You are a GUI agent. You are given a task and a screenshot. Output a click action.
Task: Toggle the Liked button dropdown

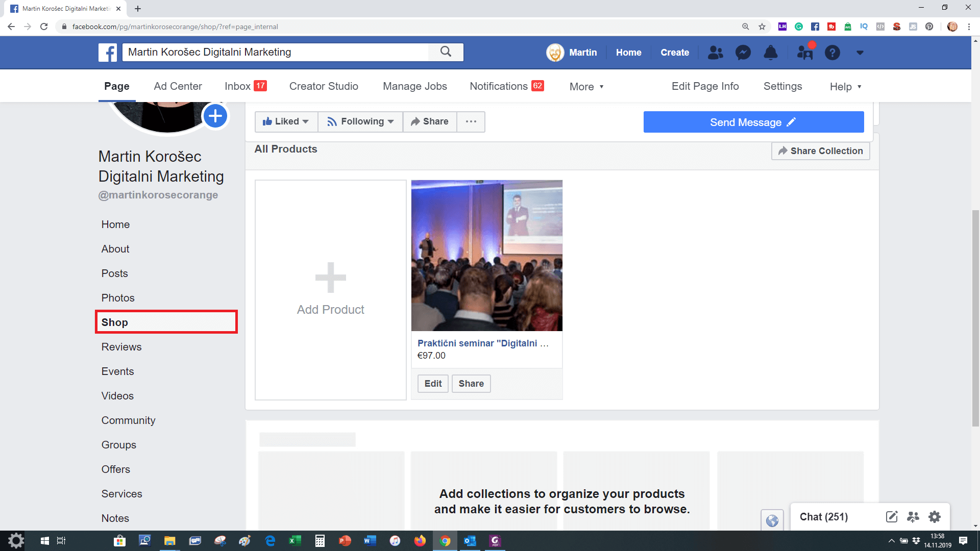click(x=286, y=121)
